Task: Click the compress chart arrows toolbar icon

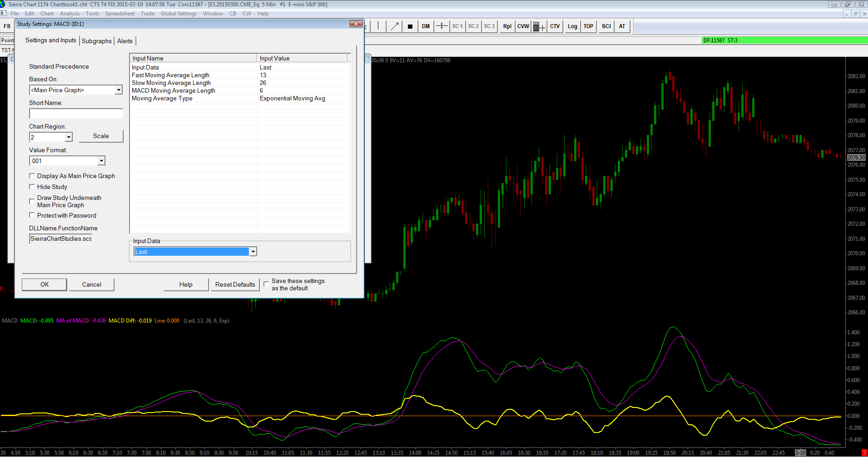Action: pos(441,26)
